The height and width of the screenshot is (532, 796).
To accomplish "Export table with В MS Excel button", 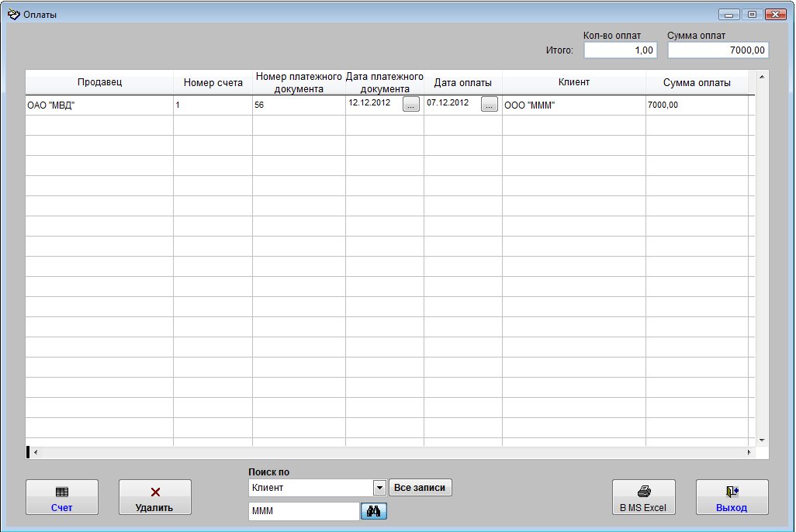I will 644,497.
